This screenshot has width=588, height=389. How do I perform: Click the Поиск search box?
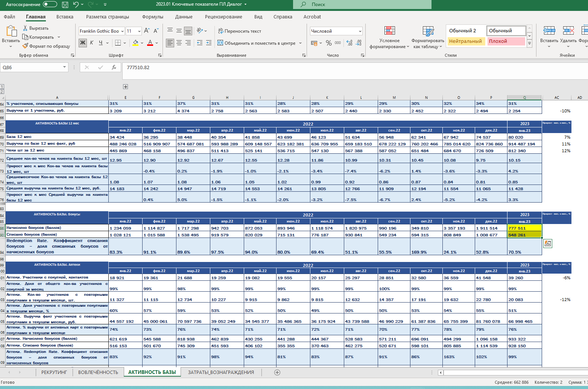(362, 5)
